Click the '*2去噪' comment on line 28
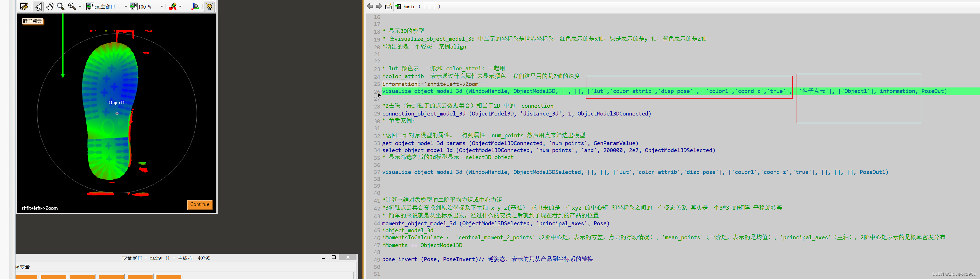Image resolution: width=980 pixels, height=279 pixels. [468, 106]
